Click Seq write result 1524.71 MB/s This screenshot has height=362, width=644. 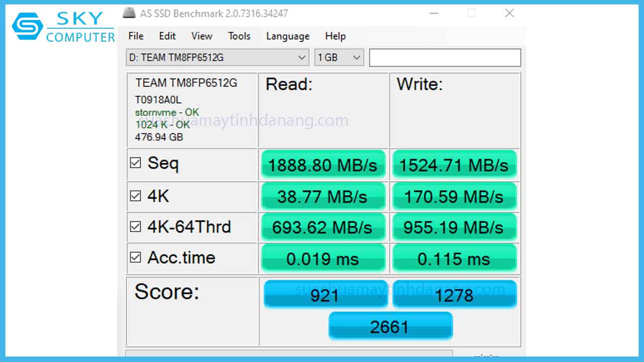pos(454,165)
